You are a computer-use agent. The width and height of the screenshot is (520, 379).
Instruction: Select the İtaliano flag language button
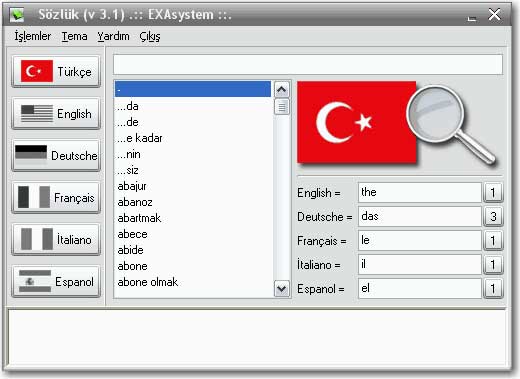(x=56, y=239)
